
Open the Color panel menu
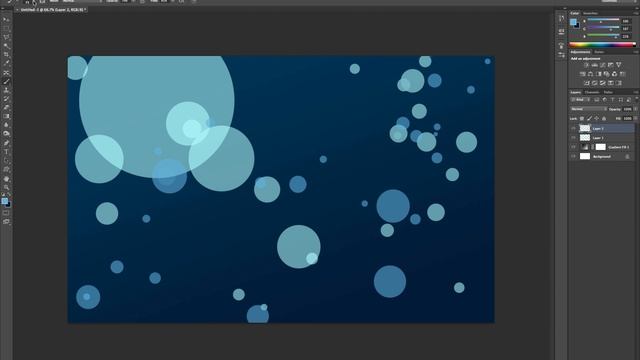point(636,13)
